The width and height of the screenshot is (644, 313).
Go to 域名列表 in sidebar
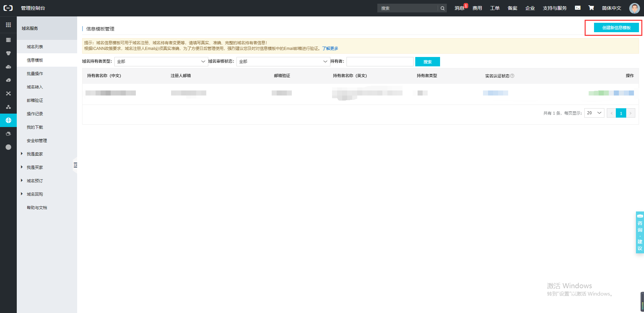coord(35,47)
